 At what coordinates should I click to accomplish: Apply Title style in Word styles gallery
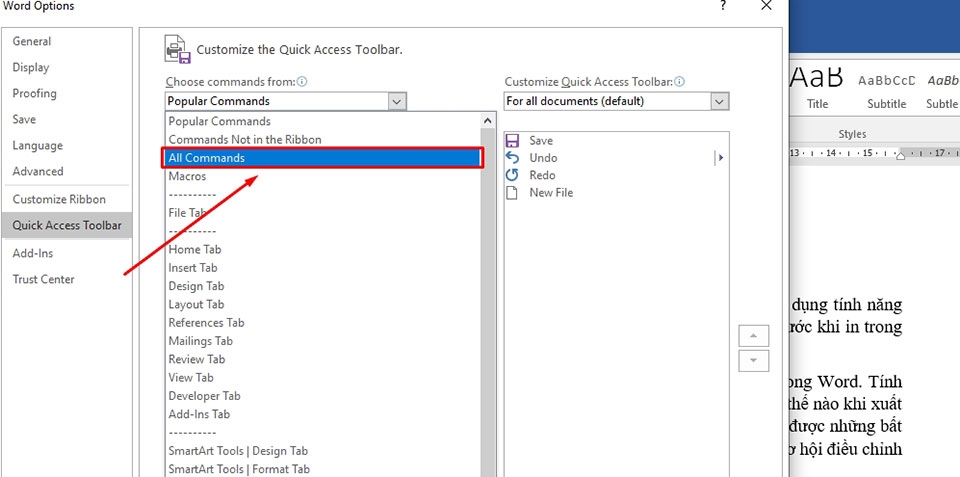pyautogui.click(x=817, y=88)
